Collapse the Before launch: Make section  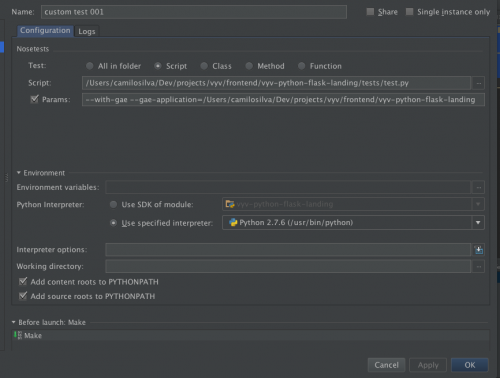(x=13, y=322)
